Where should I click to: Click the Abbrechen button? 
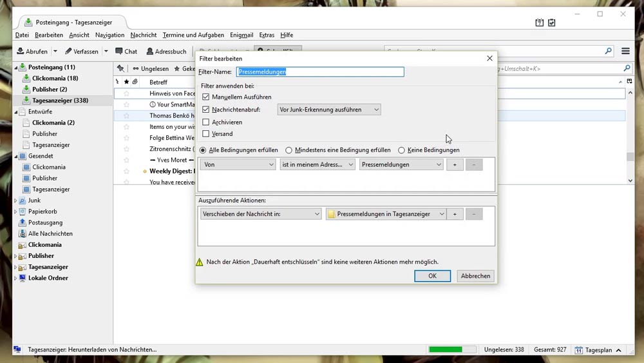point(476,276)
